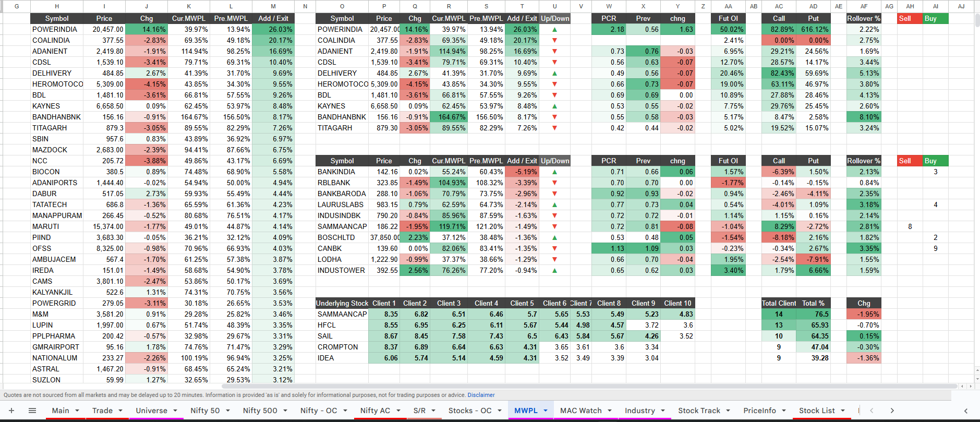
Task: Select the SAMMAANCAP cell in client table
Action: click(342, 314)
